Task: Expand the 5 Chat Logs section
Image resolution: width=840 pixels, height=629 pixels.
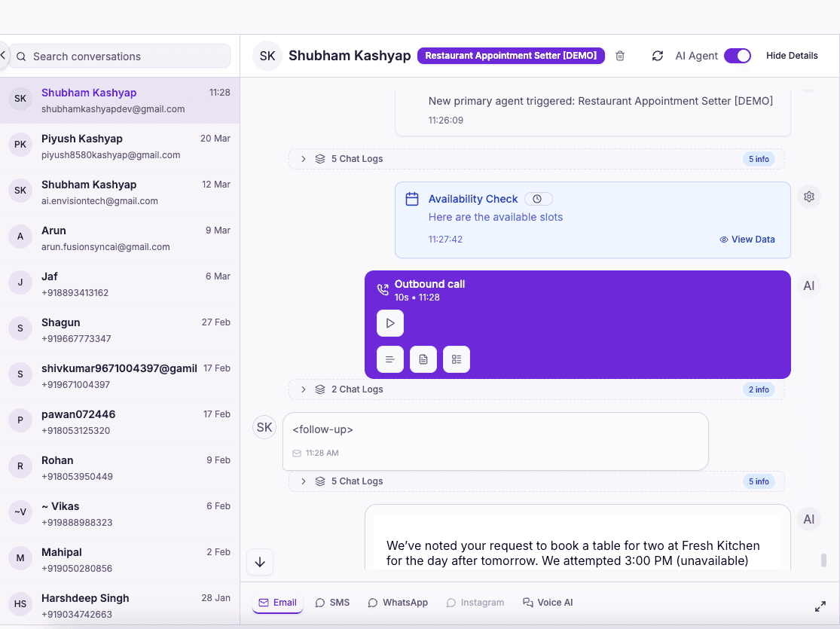Action: [303, 159]
